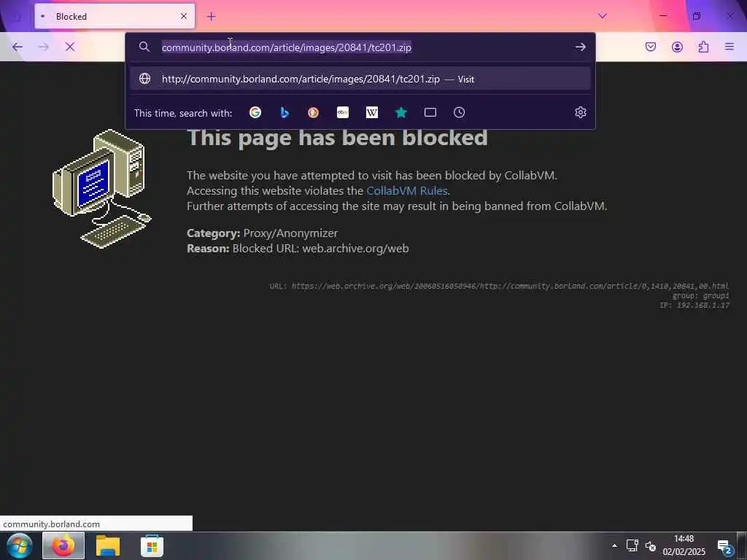Click the globe icon of URL suggestion
Screen dimensions: 747x560
145,79
